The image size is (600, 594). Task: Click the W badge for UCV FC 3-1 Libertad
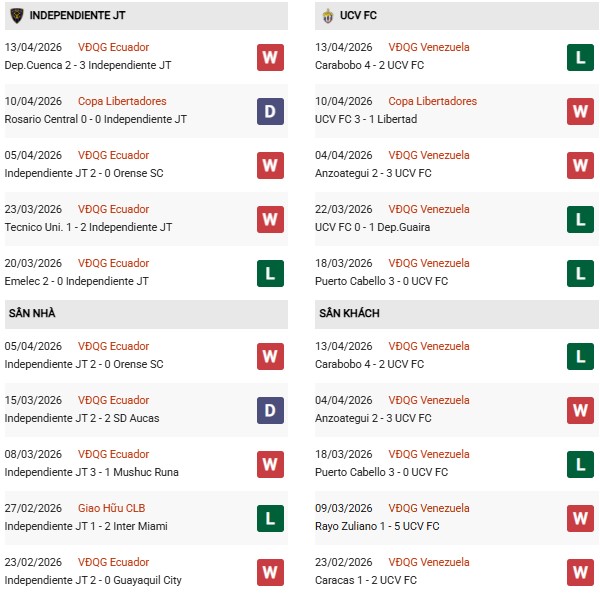(x=580, y=111)
